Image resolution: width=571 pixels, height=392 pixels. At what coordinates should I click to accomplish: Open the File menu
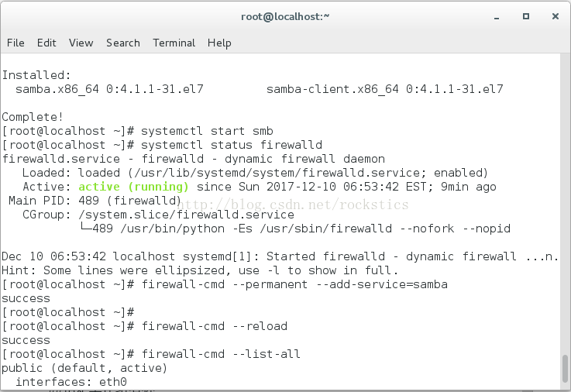coord(15,43)
